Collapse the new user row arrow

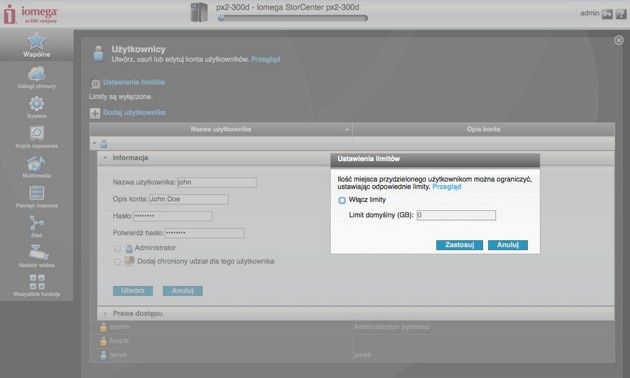click(x=94, y=143)
